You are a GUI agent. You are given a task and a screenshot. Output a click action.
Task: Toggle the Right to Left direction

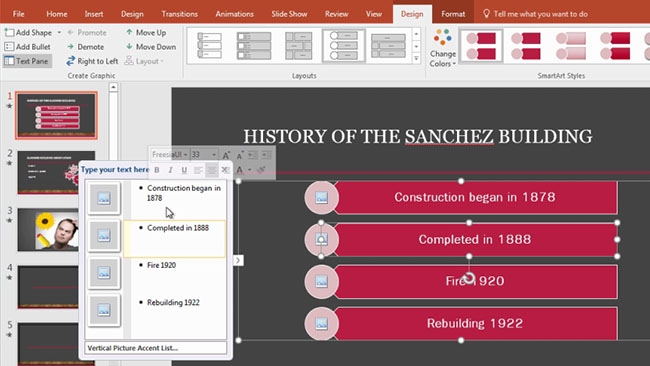click(92, 61)
